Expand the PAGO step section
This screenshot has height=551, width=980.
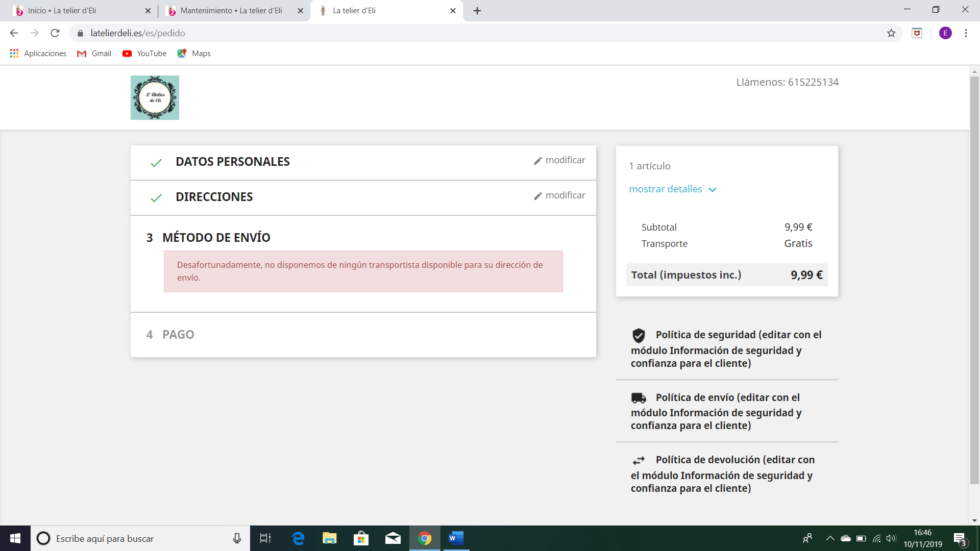click(178, 335)
